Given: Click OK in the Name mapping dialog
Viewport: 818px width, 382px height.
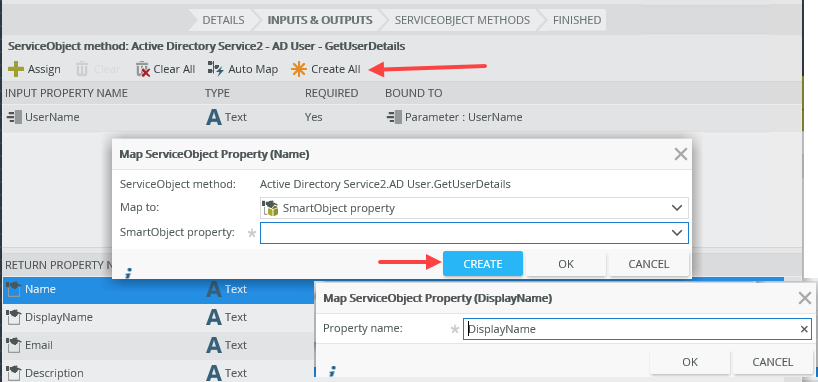Looking at the screenshot, I should (x=566, y=264).
